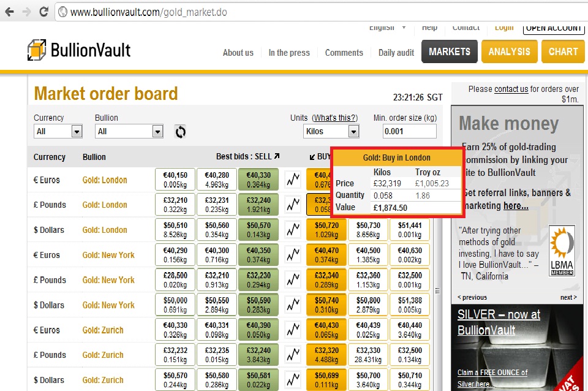Select best bid £32,240 1.921kg
This screenshot has width=588, height=391.
point(258,205)
